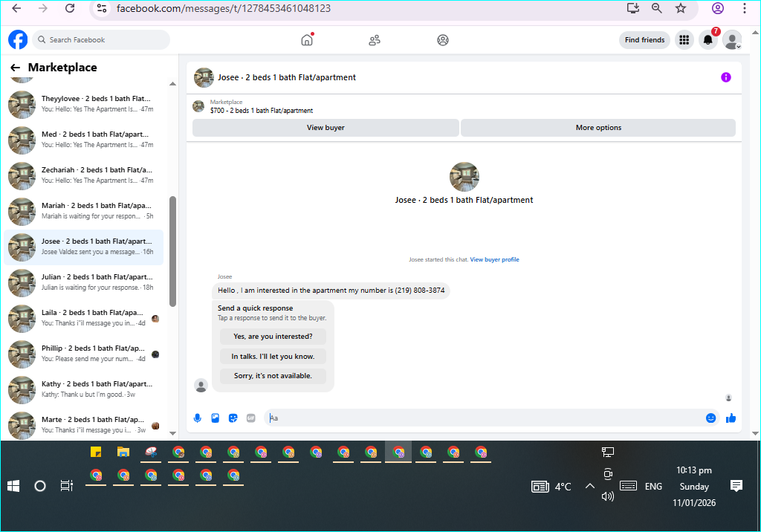Click the voice clip microphone icon
761x532 pixels.
click(x=198, y=418)
